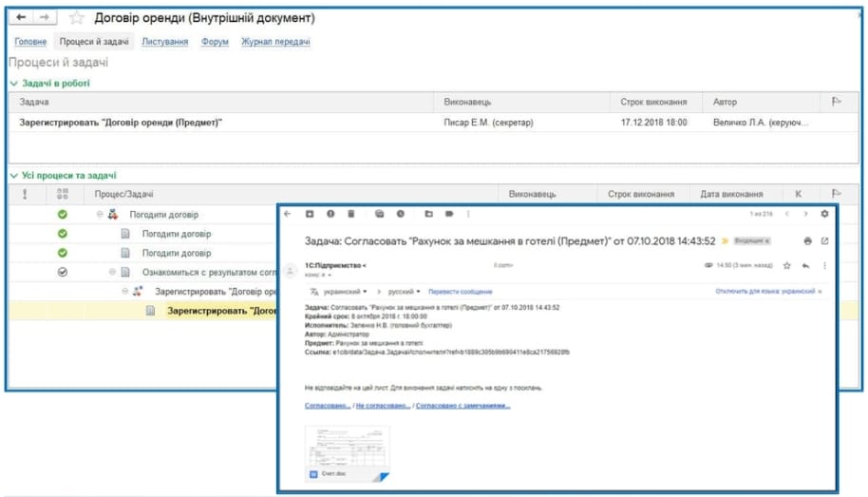Click the "Согласовано..." link in email
This screenshot has height=497, width=868.
click(x=327, y=406)
